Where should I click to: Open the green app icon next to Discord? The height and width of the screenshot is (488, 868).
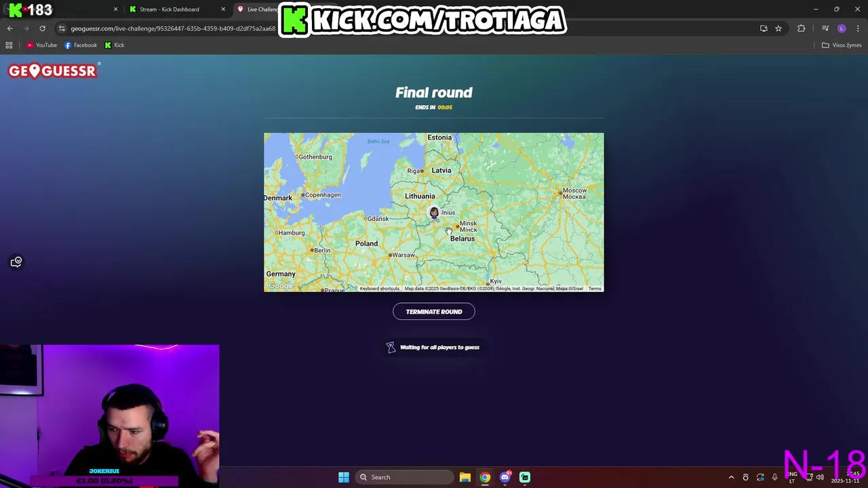(x=525, y=477)
